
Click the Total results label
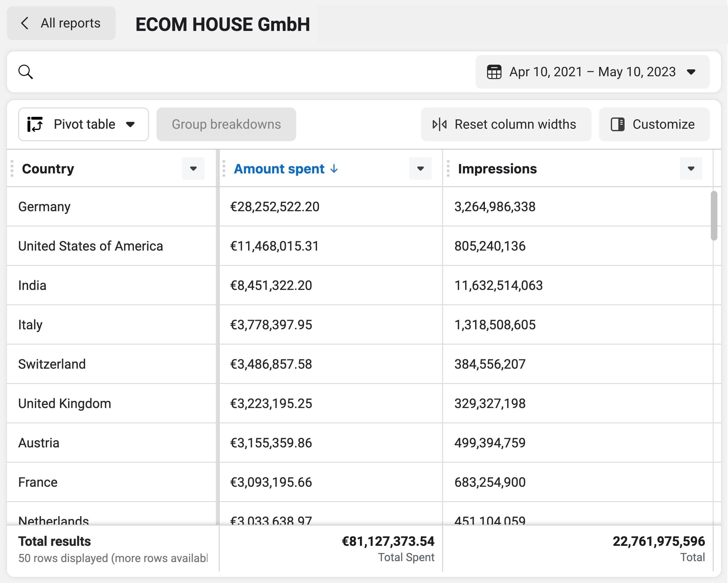[x=54, y=541]
